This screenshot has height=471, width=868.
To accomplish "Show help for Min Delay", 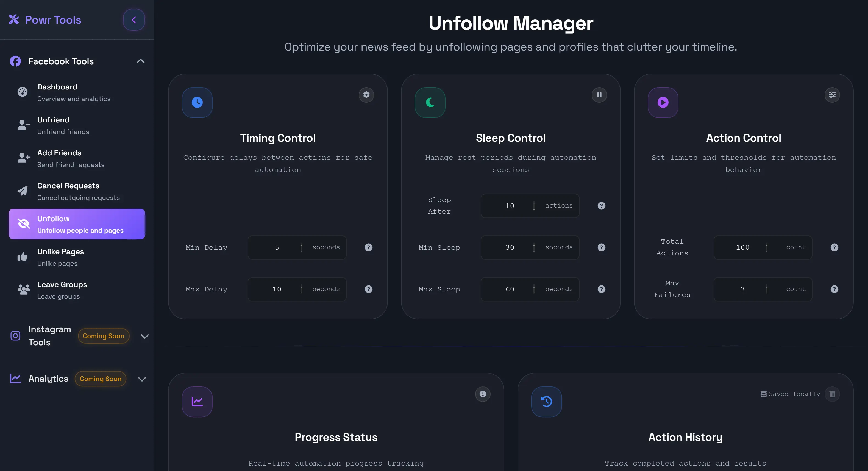I will pos(369,248).
